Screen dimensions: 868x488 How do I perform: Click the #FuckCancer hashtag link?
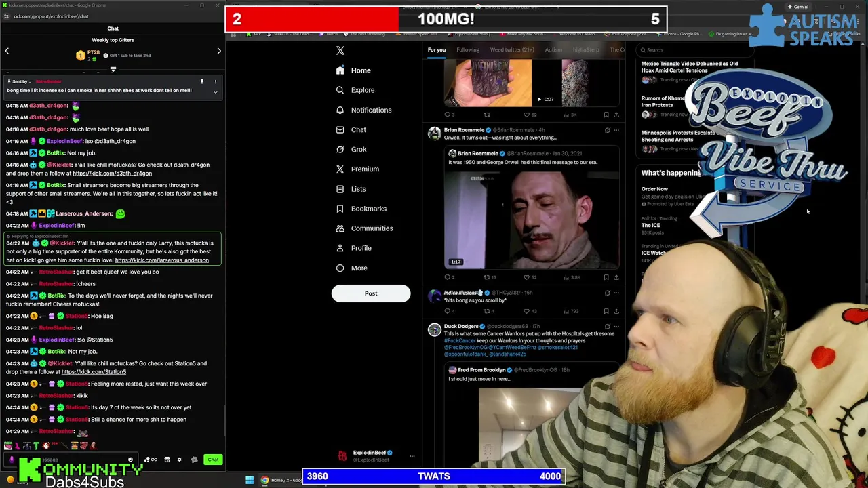(460, 340)
